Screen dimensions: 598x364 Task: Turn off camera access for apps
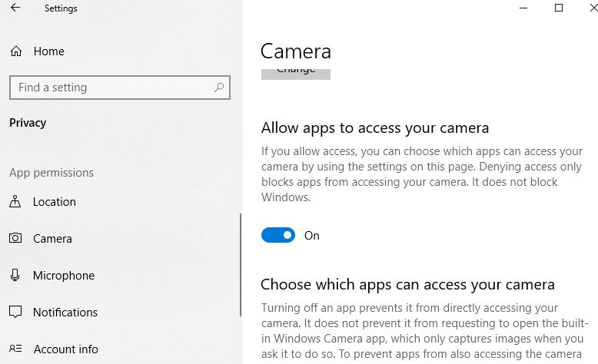click(278, 236)
